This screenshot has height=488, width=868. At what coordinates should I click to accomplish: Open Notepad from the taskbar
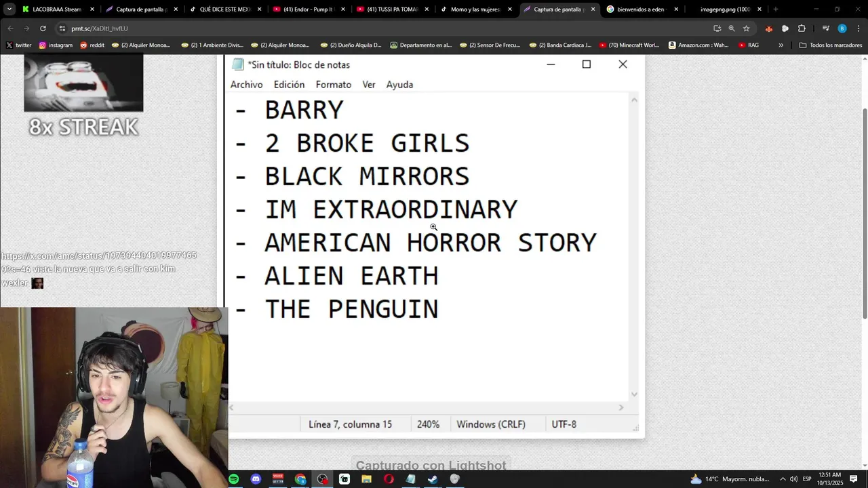pyautogui.click(x=410, y=479)
